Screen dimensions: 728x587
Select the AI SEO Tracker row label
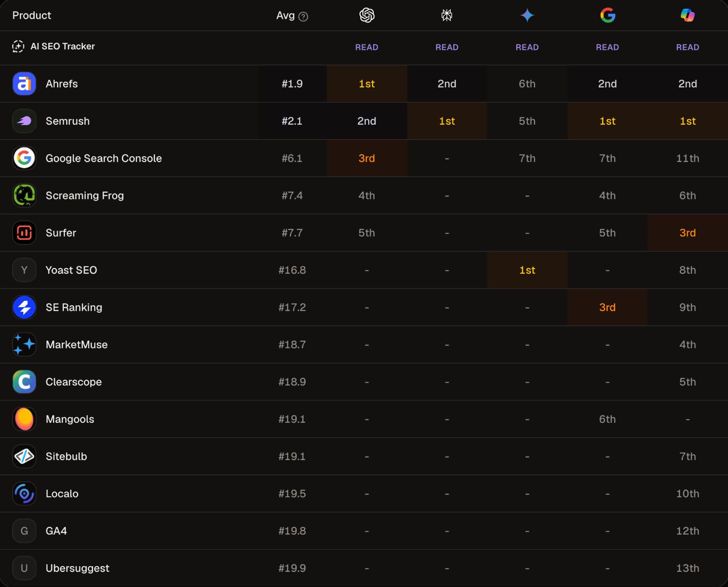(63, 46)
